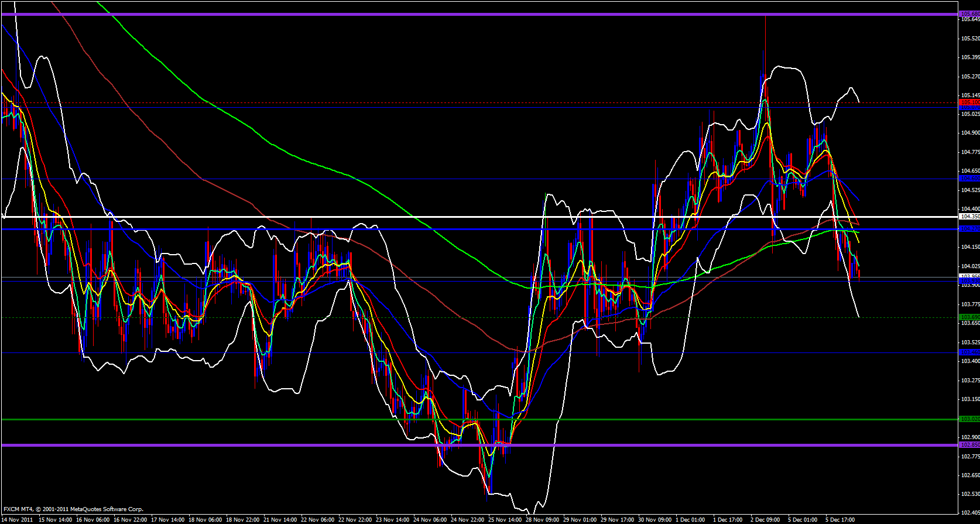Click the blue 104.600 price label
This screenshot has width=980, height=524.
point(969,178)
